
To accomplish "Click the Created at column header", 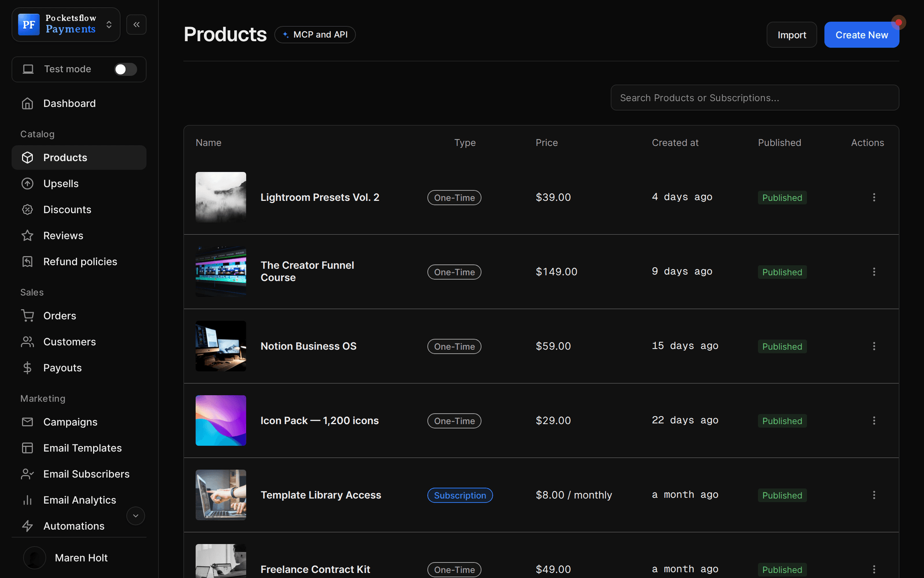I will (675, 143).
